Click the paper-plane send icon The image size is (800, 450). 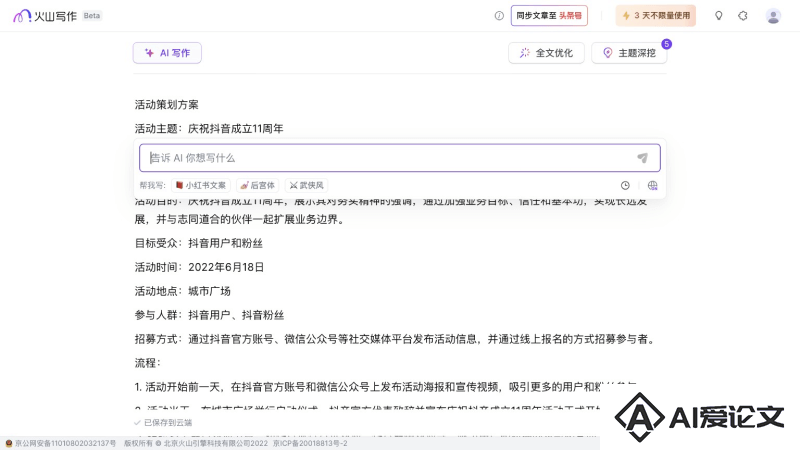point(642,158)
